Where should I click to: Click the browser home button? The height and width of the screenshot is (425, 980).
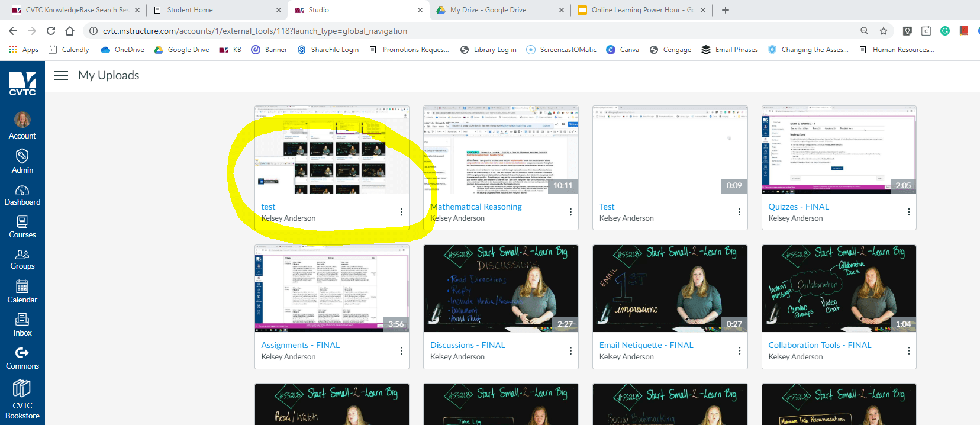pos(70,31)
